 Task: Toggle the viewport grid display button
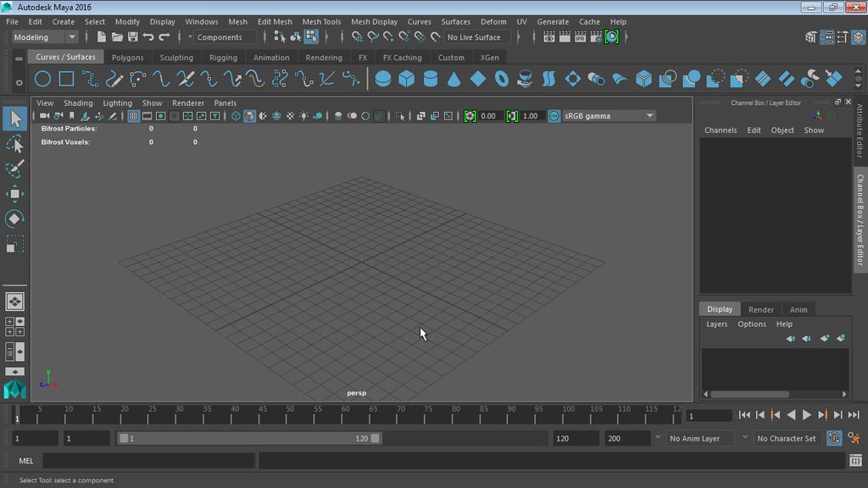(x=133, y=116)
